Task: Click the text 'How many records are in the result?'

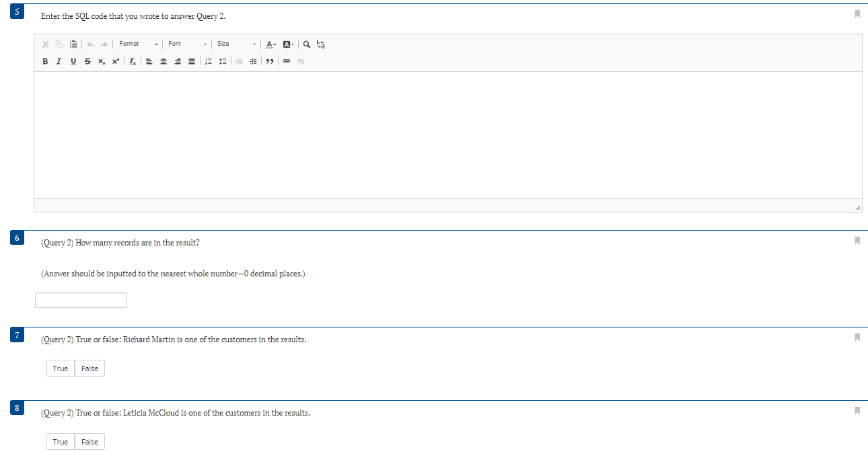Action: coord(137,243)
